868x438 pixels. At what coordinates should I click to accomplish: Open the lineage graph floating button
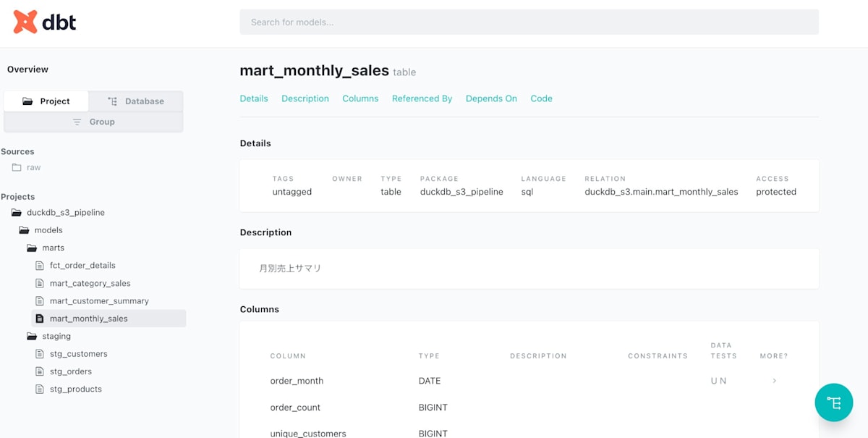click(834, 403)
